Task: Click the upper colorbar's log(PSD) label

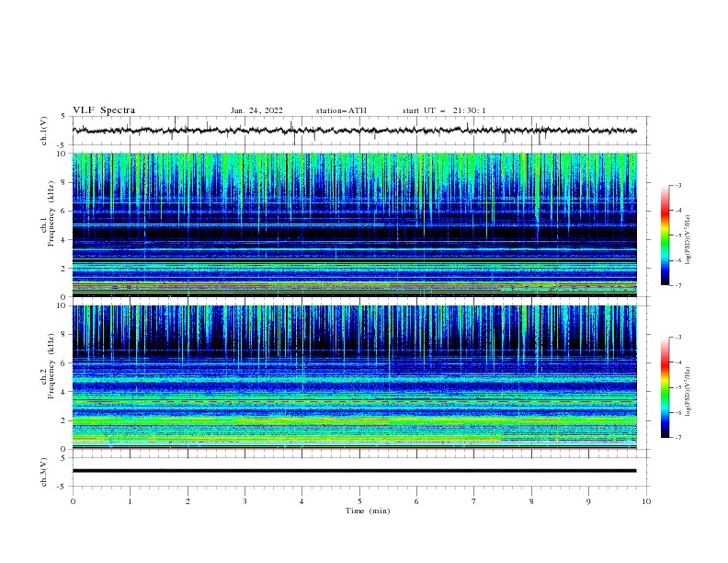Action: tap(688, 240)
